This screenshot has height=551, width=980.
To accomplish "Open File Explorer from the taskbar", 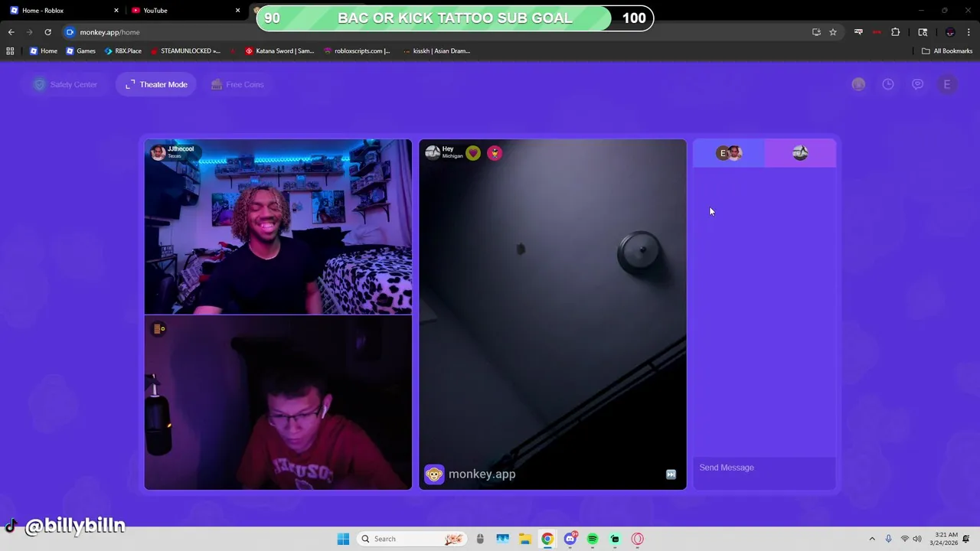I will point(524,539).
